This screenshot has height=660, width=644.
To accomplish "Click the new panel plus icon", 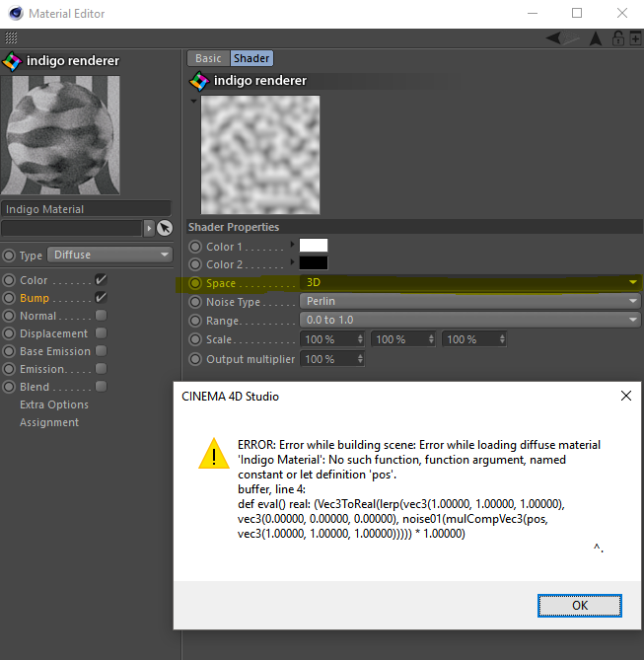I will point(634,38).
